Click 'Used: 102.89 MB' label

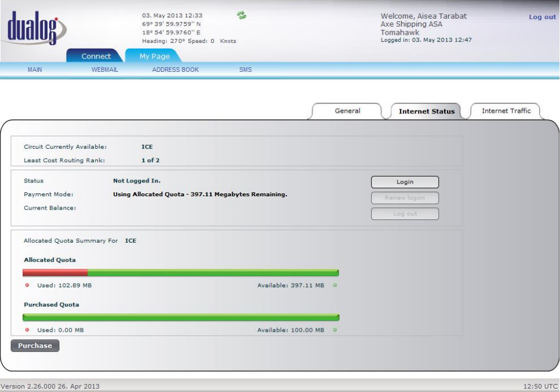pos(64,285)
